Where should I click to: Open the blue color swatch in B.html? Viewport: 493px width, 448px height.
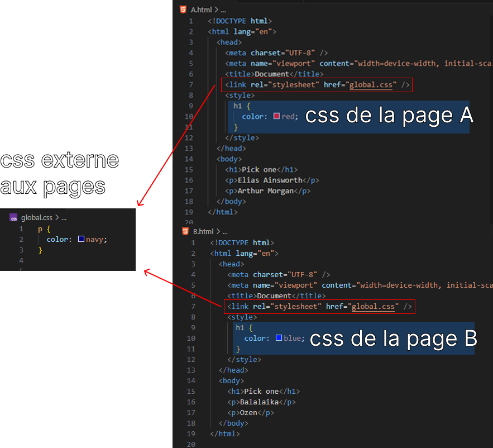tap(279, 339)
